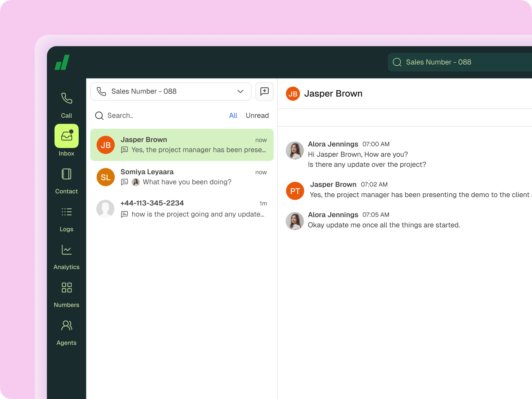Viewport: 532px width, 399px height.
Task: Open the Inbox icon in sidebar
Action: point(66,136)
